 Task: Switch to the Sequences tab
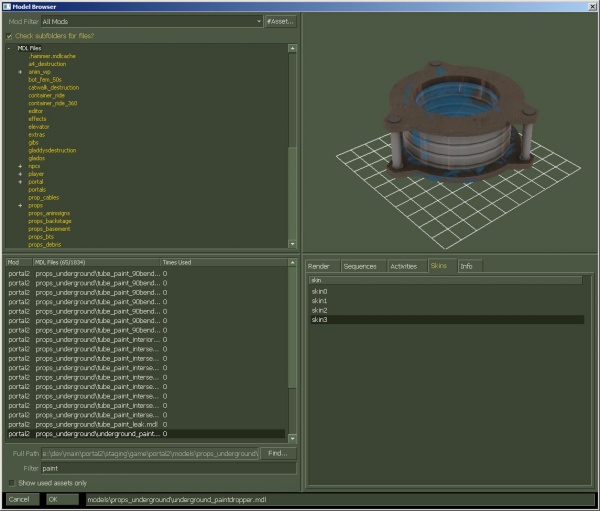[363, 266]
